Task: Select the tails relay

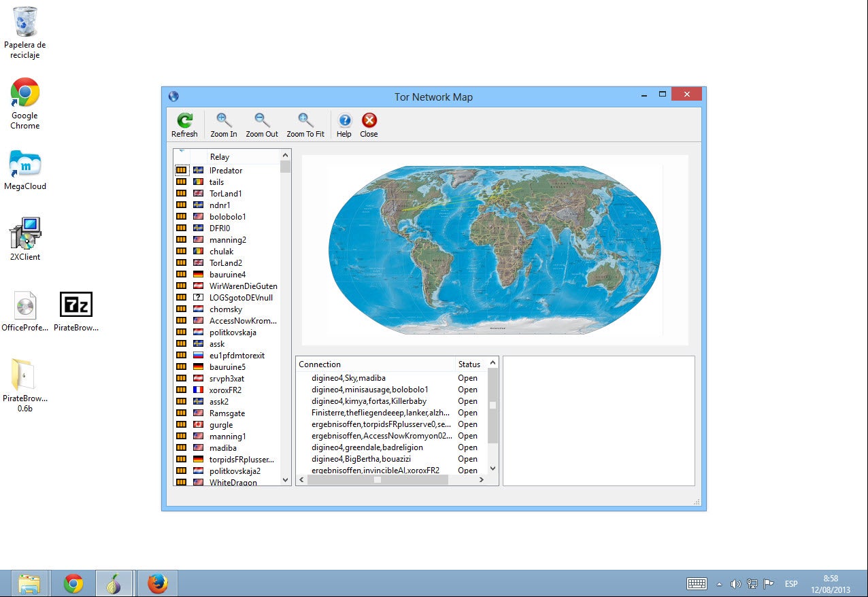Action: point(216,182)
